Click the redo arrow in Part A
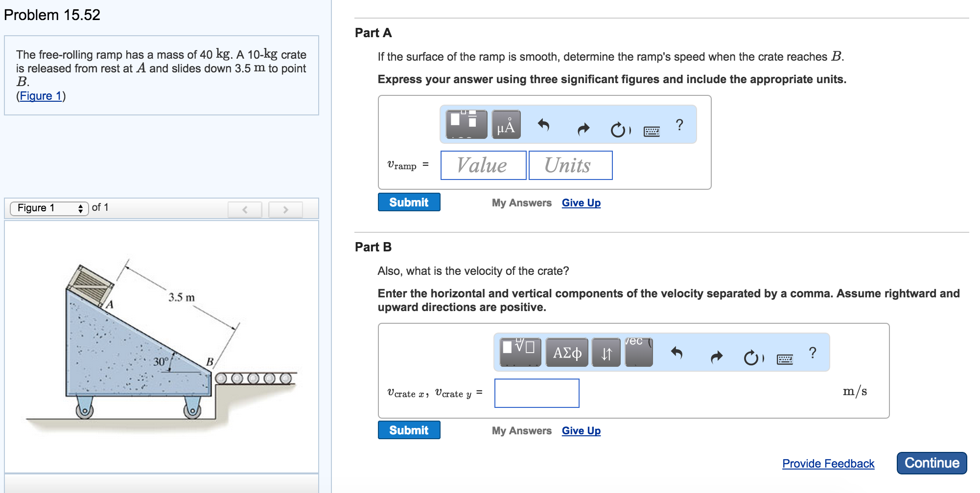This screenshot has height=493, width=980. pos(583,129)
